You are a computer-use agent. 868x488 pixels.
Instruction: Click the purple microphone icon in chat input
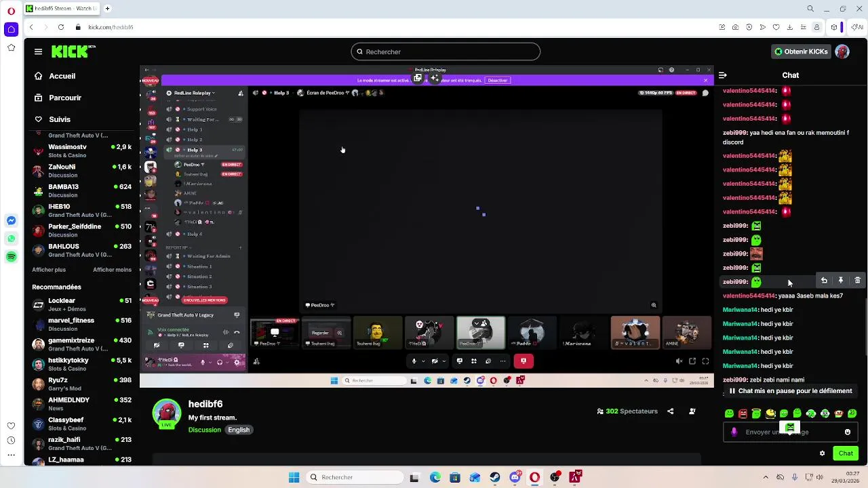[x=734, y=432]
